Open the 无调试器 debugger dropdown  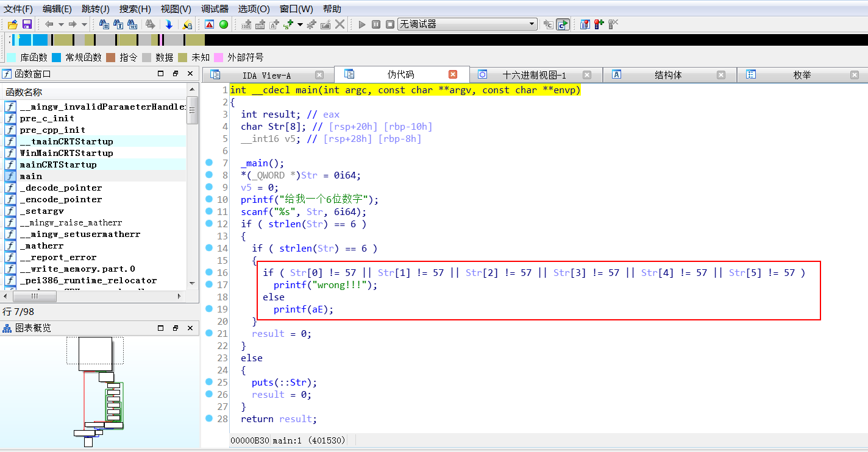(468, 24)
